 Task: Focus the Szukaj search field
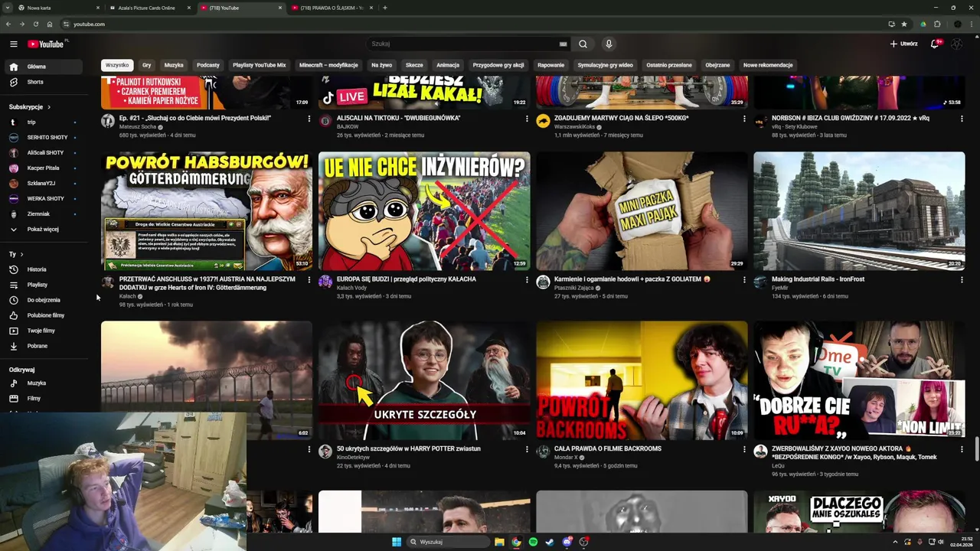click(x=464, y=44)
